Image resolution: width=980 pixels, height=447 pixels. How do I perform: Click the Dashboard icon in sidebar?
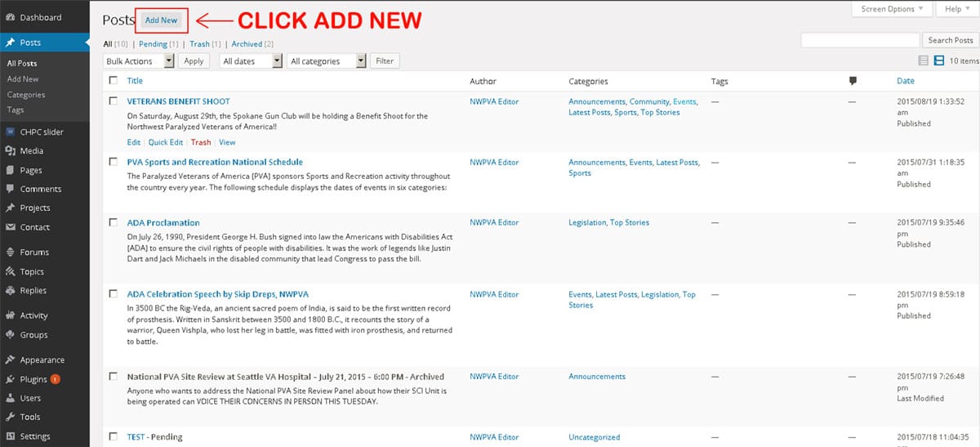pos(10,17)
